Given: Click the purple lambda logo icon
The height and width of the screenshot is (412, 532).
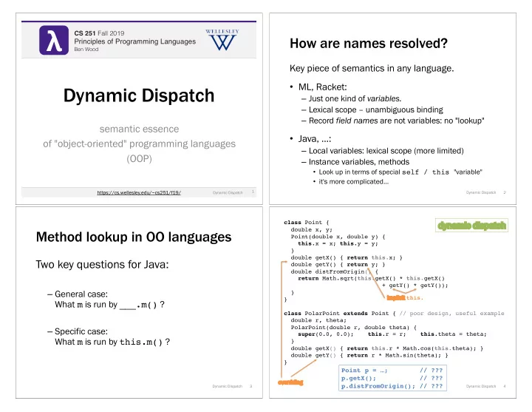Looking at the screenshot, I should 54,40.
